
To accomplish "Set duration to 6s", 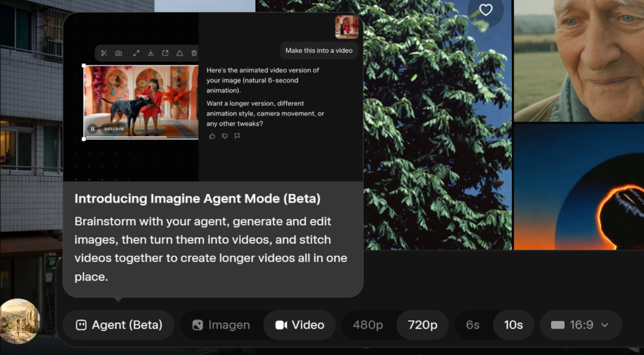I will tap(473, 325).
